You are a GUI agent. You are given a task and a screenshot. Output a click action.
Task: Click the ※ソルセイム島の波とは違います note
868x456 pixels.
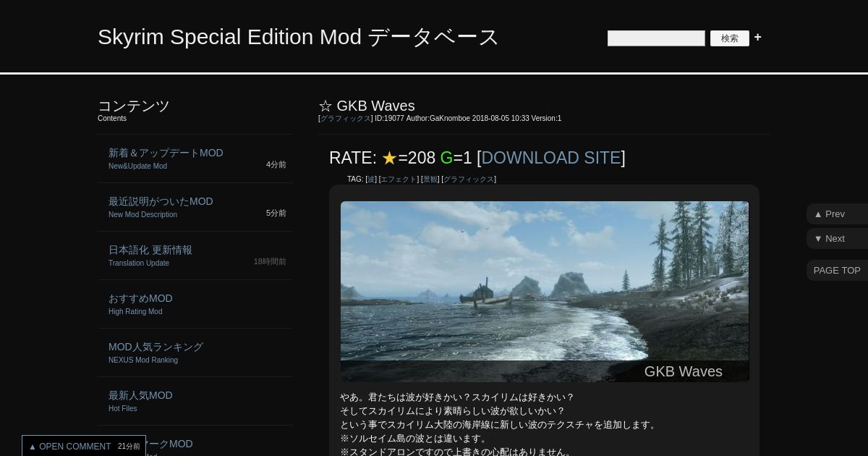[414, 439]
